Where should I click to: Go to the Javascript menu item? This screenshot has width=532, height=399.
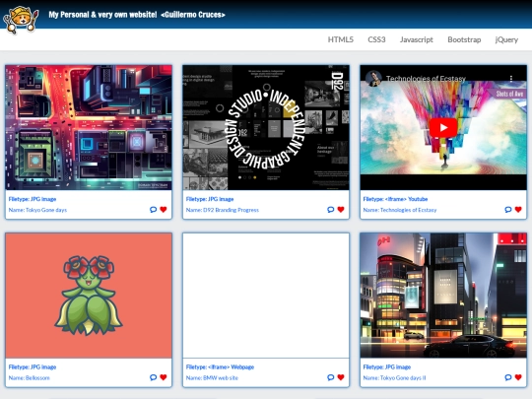click(417, 39)
